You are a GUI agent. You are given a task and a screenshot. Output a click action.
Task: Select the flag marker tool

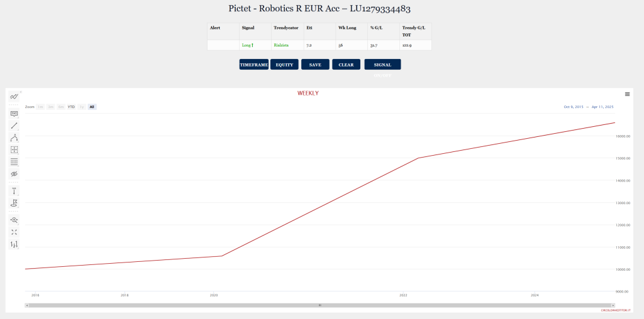pyautogui.click(x=14, y=203)
